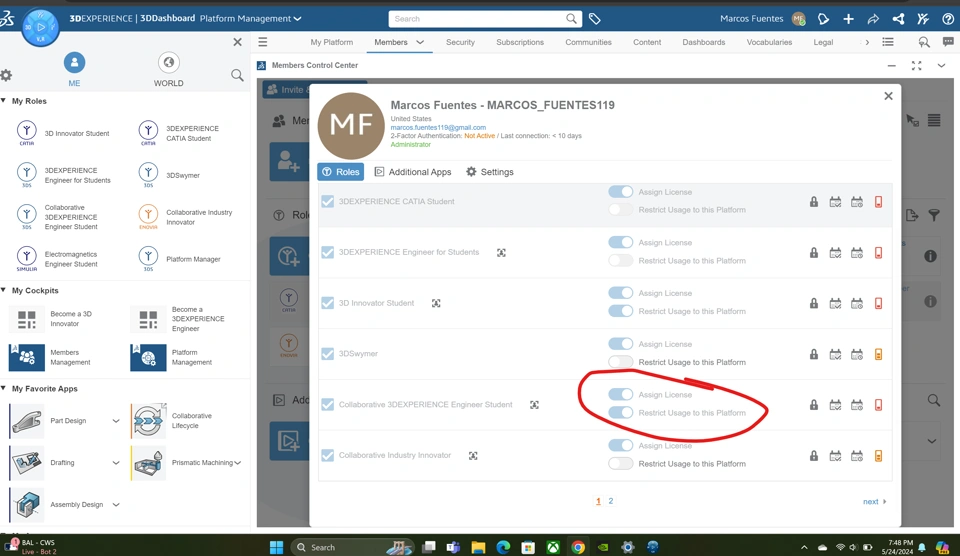Viewport: 960px width, 556px height.
Task: Click the search magnifier in top search bar
Action: tap(571, 19)
